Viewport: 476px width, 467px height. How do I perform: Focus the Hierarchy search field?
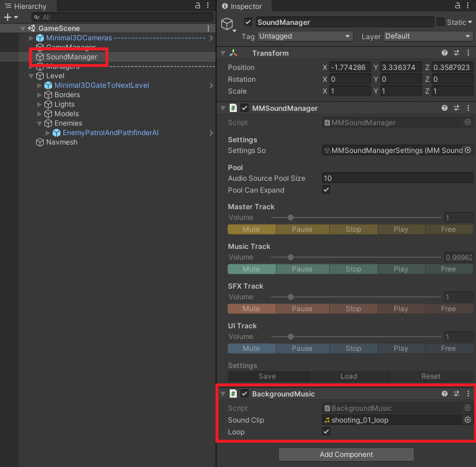click(123, 17)
